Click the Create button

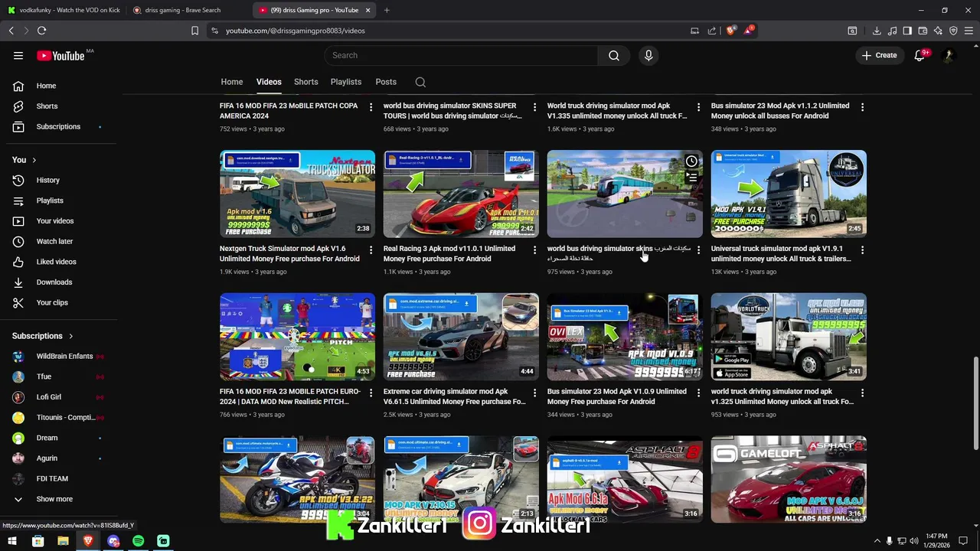(x=879, y=55)
